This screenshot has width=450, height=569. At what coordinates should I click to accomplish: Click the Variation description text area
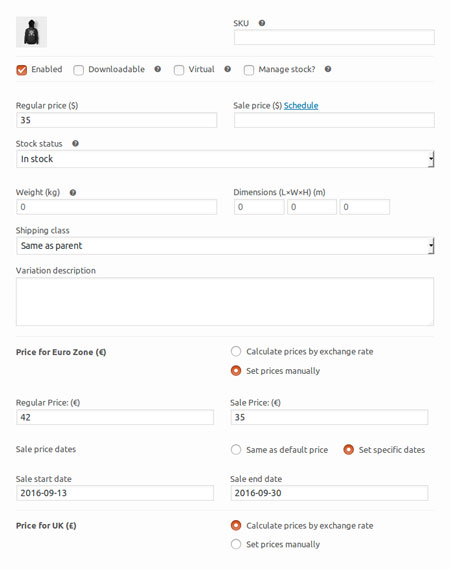pyautogui.click(x=225, y=302)
